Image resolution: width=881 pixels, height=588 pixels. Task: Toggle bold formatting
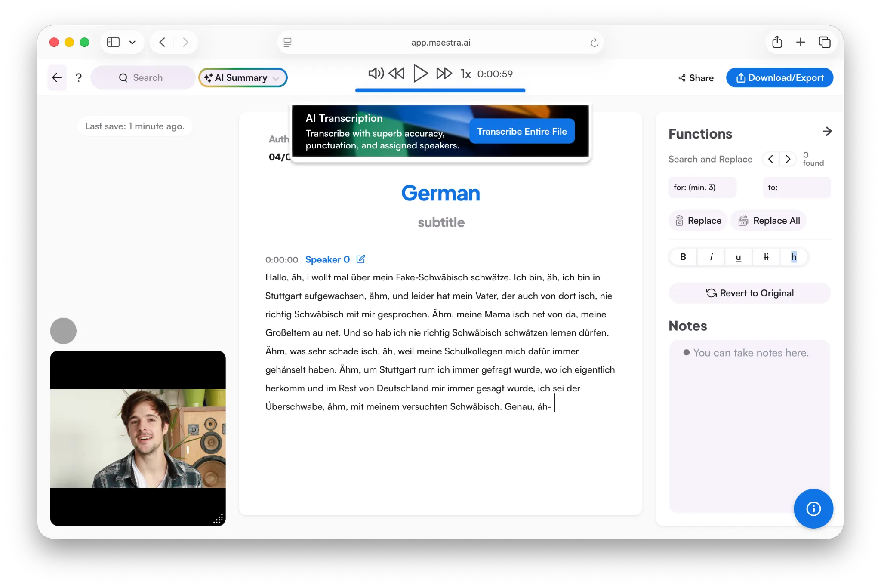point(683,257)
